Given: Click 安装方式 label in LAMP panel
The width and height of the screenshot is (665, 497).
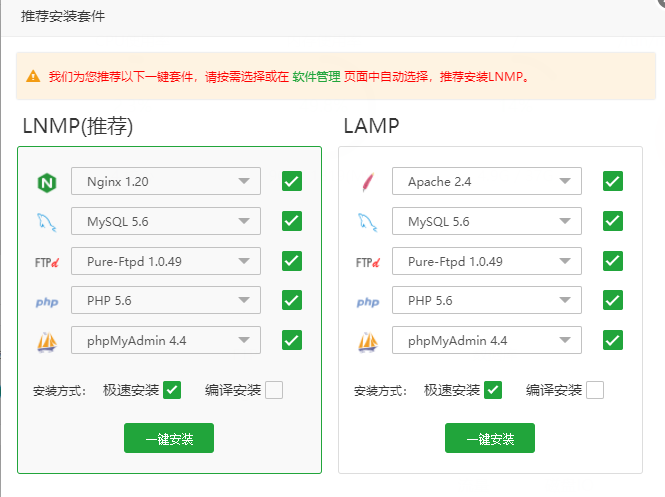Looking at the screenshot, I should [380, 391].
